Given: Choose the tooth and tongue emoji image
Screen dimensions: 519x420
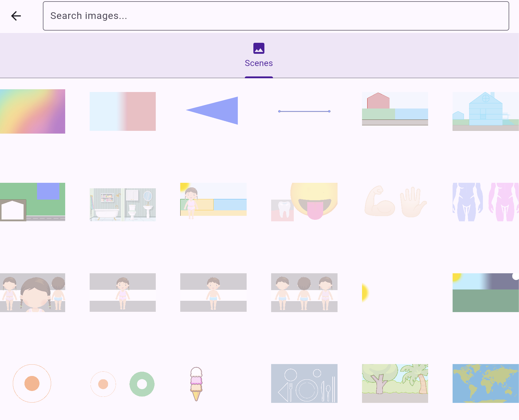Looking at the screenshot, I should pos(304,202).
